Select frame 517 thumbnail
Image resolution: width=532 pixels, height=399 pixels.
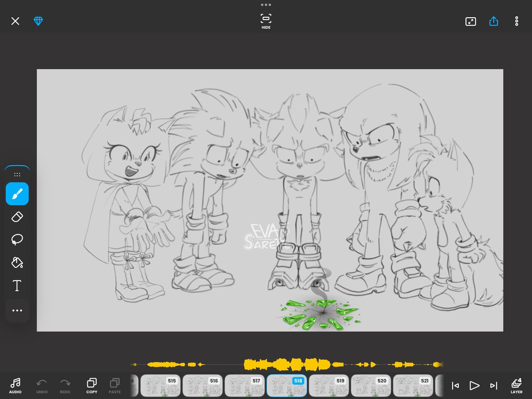tap(245, 386)
